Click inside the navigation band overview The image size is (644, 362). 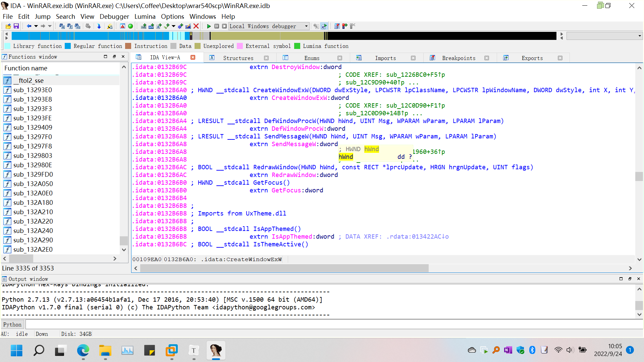(284, 36)
